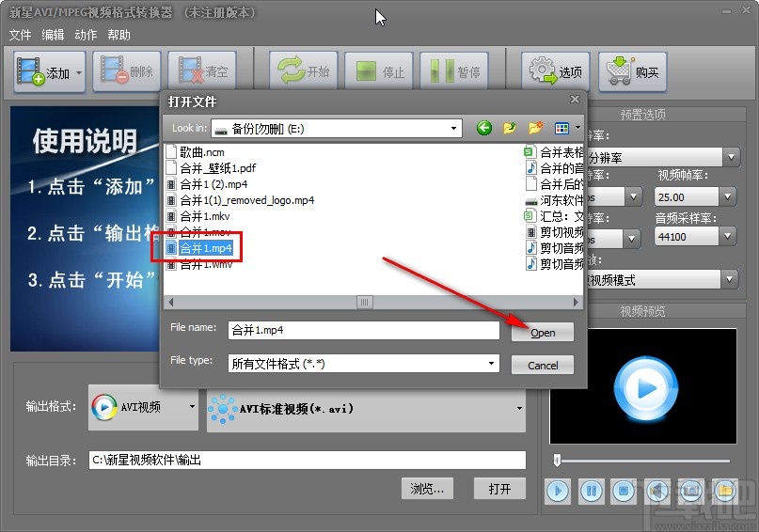The height and width of the screenshot is (532, 759).
Task: Open the 帮助 menu
Action: click(119, 35)
